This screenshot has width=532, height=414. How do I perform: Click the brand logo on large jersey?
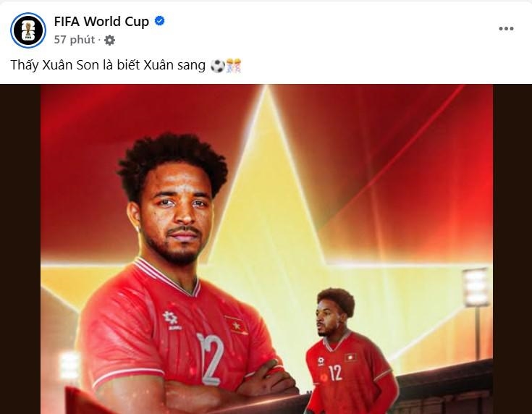[172, 320]
